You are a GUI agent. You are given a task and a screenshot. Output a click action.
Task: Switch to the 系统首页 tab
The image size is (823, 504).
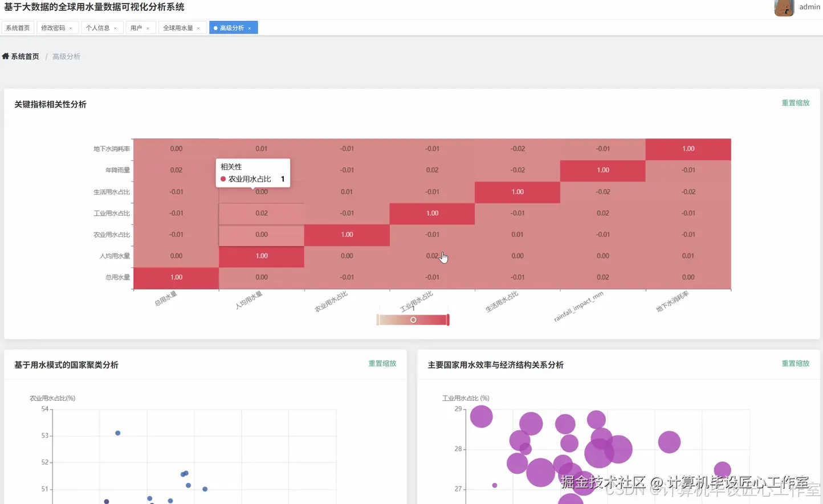tap(18, 28)
